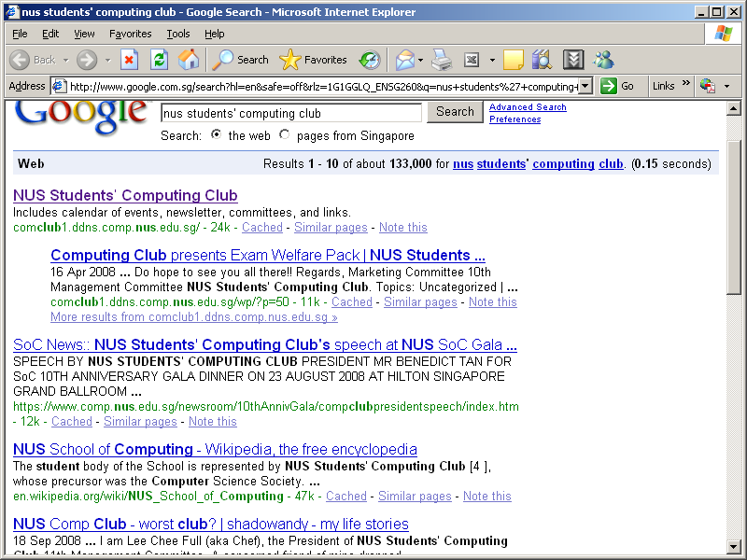Click Similar pages for the Wikipedia result

click(415, 497)
